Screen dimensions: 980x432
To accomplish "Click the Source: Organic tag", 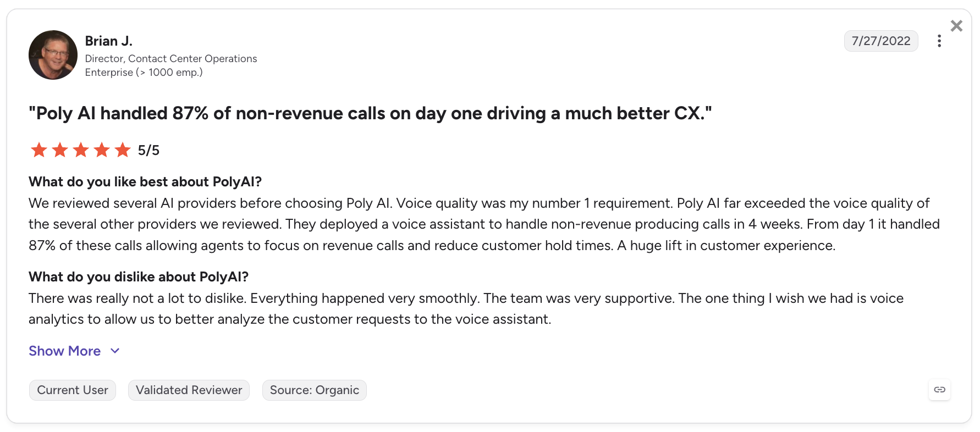I will (x=315, y=390).
